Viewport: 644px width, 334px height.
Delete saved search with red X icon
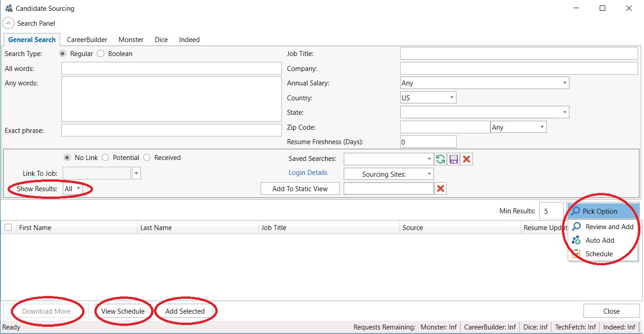[467, 159]
